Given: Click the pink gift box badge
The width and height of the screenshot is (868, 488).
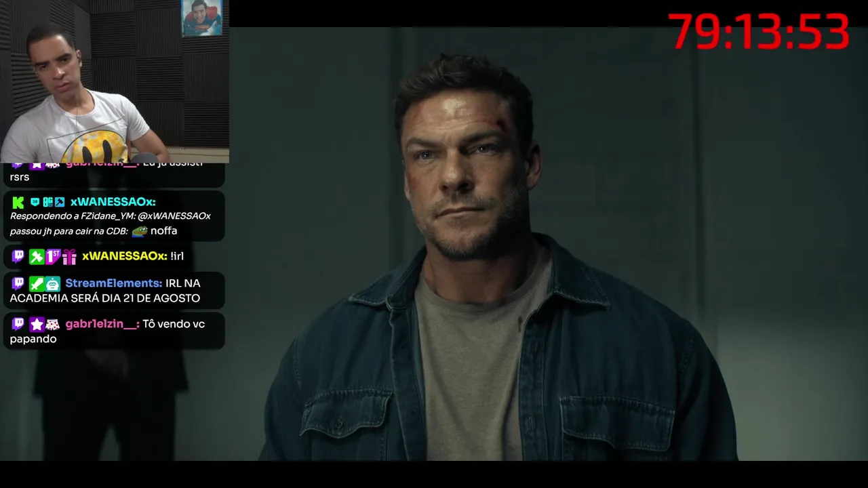Looking at the screenshot, I should coord(69,257).
